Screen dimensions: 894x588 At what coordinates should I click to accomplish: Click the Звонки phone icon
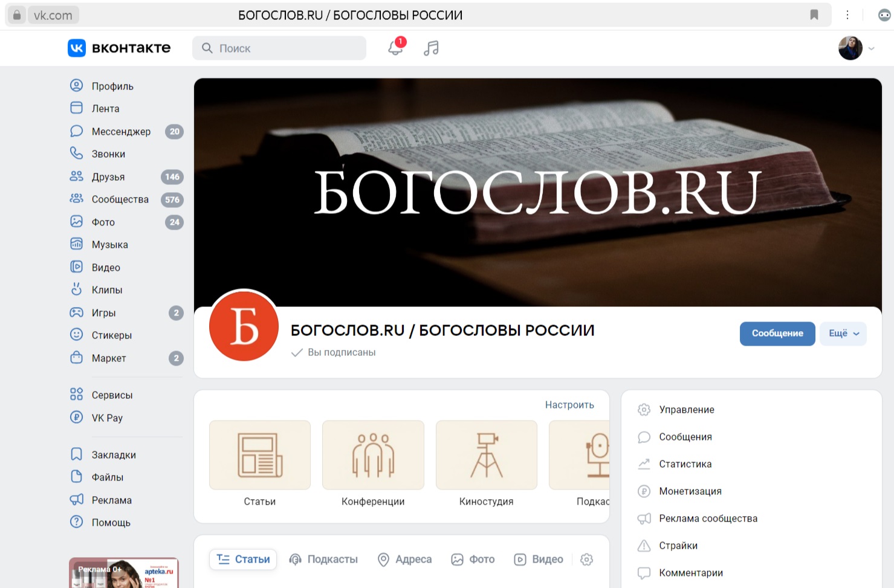tap(77, 153)
